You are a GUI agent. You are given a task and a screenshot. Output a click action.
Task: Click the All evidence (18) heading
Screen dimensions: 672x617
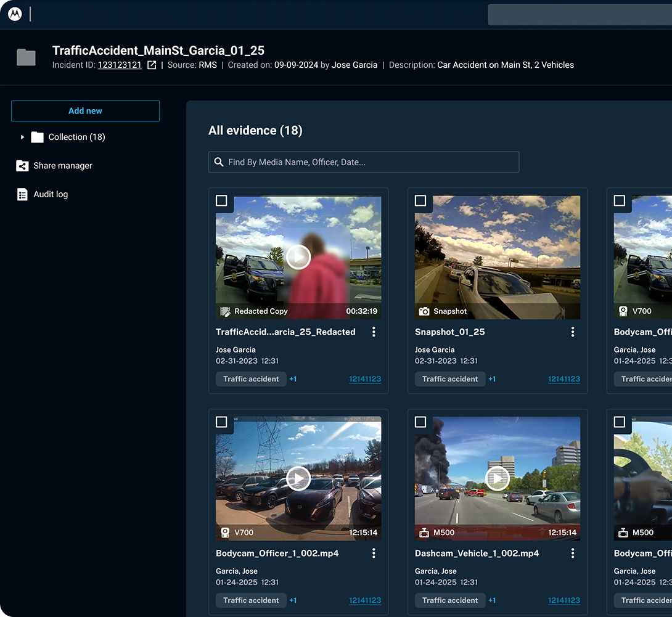click(255, 131)
